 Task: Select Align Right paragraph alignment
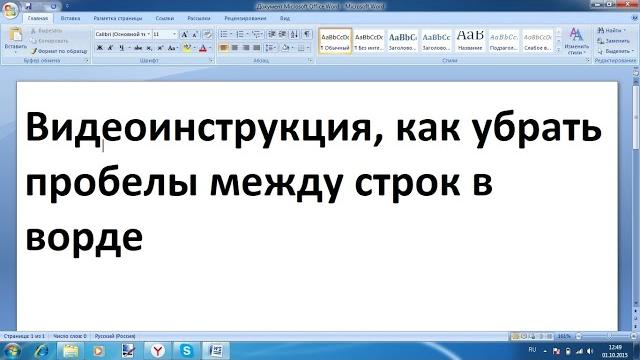pyautogui.click(x=246, y=48)
